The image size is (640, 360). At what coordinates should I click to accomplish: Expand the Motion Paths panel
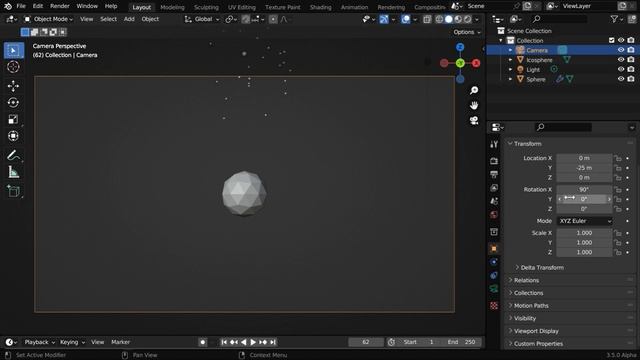pos(531,306)
